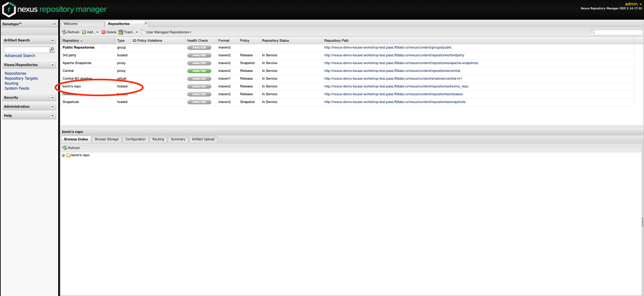Click the repository filter search box

pos(616,32)
